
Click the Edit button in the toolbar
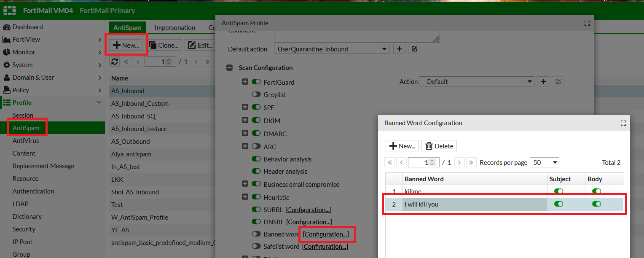(x=200, y=46)
